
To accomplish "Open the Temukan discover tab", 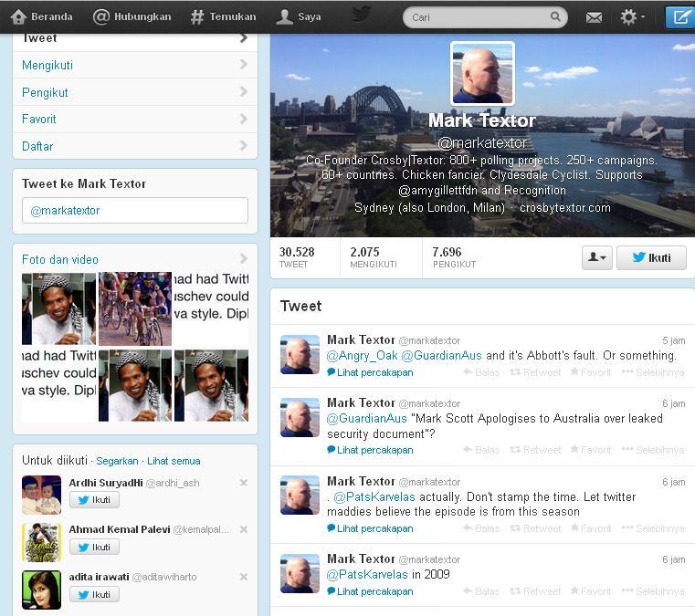I will click(x=224, y=16).
